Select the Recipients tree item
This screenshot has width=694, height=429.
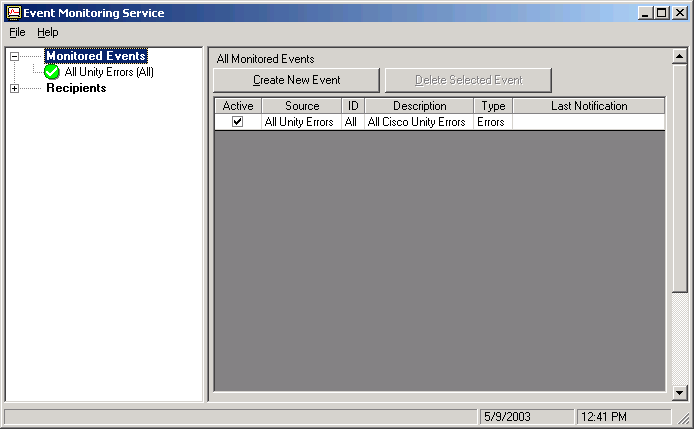[76, 88]
